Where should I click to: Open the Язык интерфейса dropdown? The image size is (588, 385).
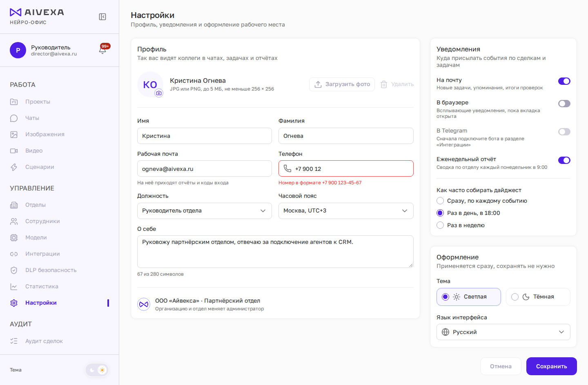[503, 332]
